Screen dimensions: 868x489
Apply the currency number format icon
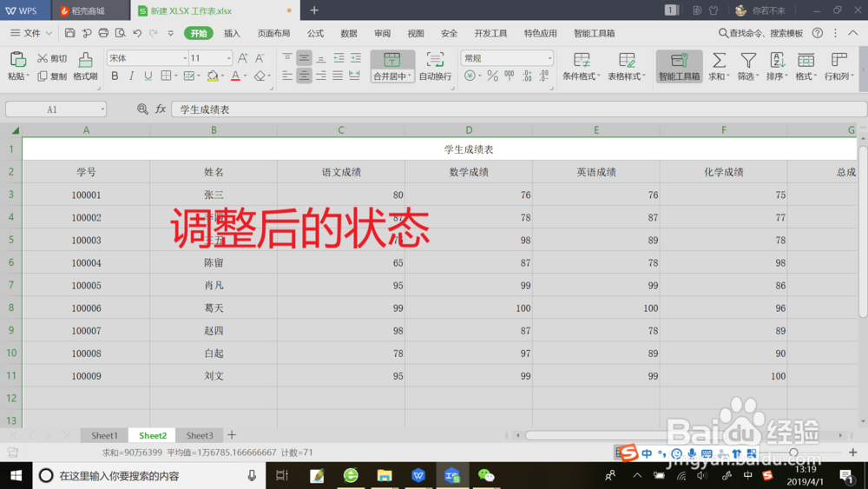coord(470,76)
